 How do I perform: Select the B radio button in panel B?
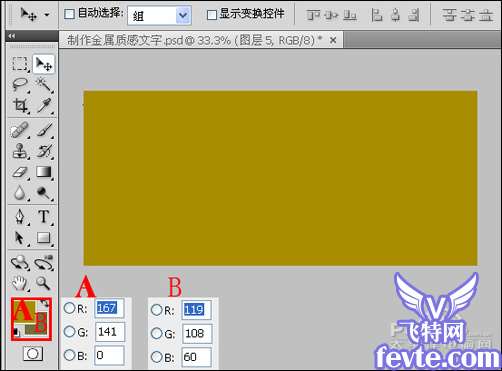point(157,357)
